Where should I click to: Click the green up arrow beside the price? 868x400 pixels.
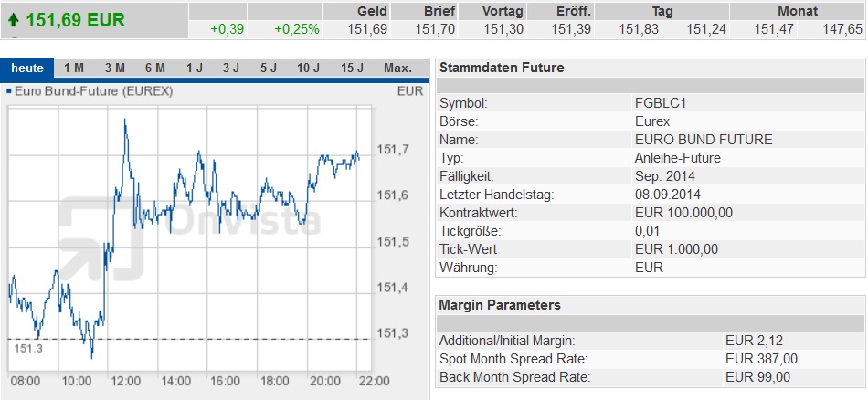pos(14,18)
